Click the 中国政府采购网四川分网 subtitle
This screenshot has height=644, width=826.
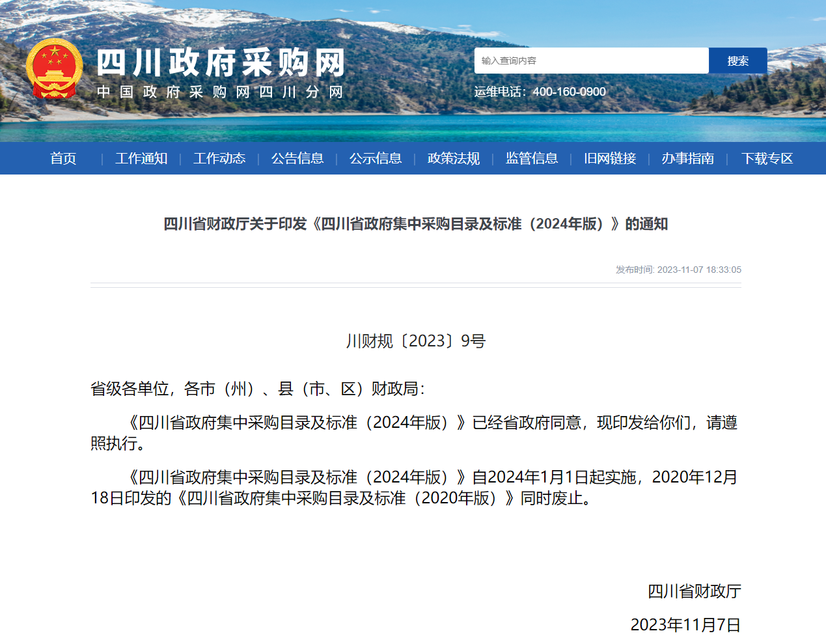[x=220, y=92]
